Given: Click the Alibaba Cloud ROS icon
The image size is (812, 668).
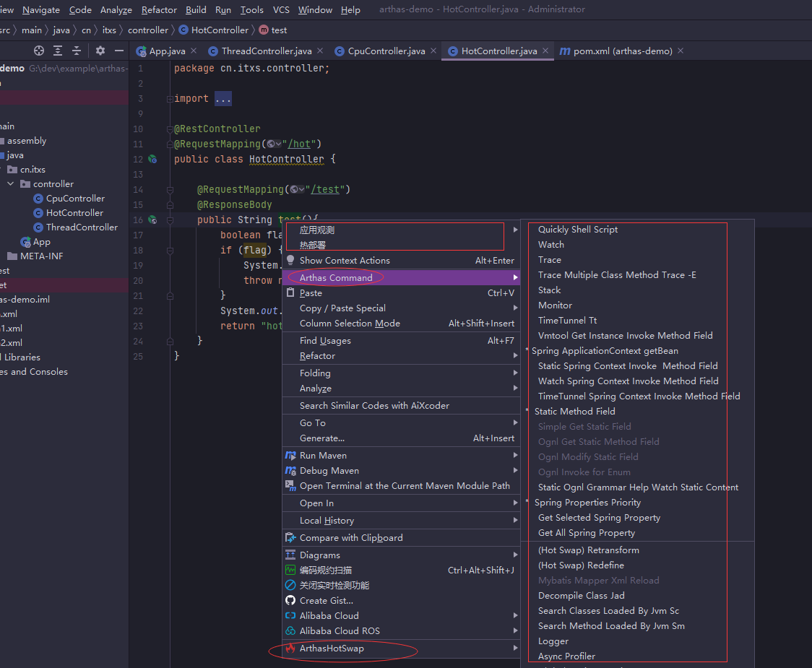Looking at the screenshot, I should [x=290, y=630].
